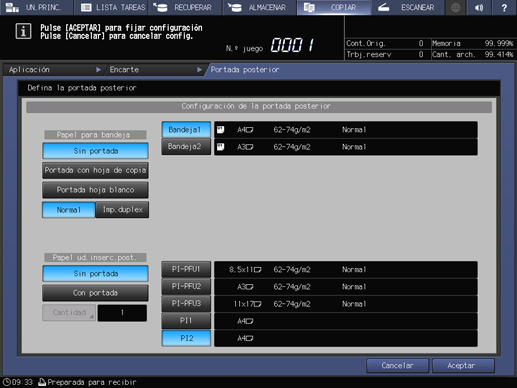Select the COPIAR tab
This screenshot has width=517, height=388.
pos(333,7)
